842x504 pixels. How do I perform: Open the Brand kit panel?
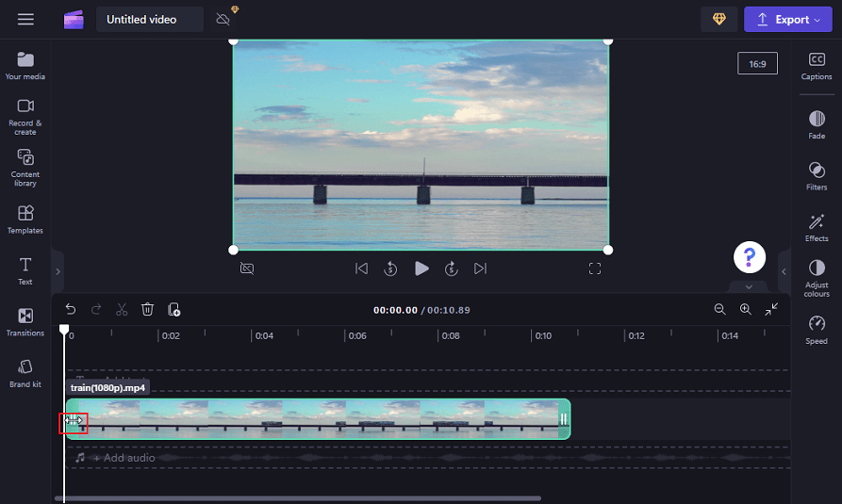pyautogui.click(x=25, y=374)
